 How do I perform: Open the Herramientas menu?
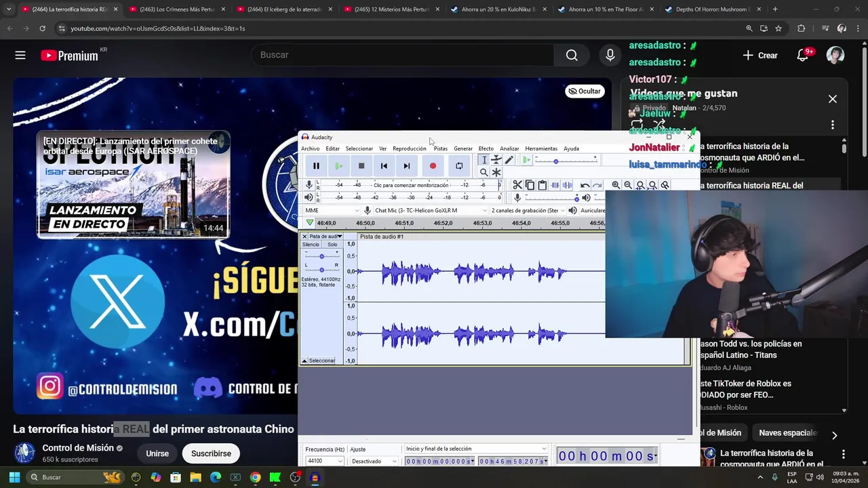tap(541, 148)
